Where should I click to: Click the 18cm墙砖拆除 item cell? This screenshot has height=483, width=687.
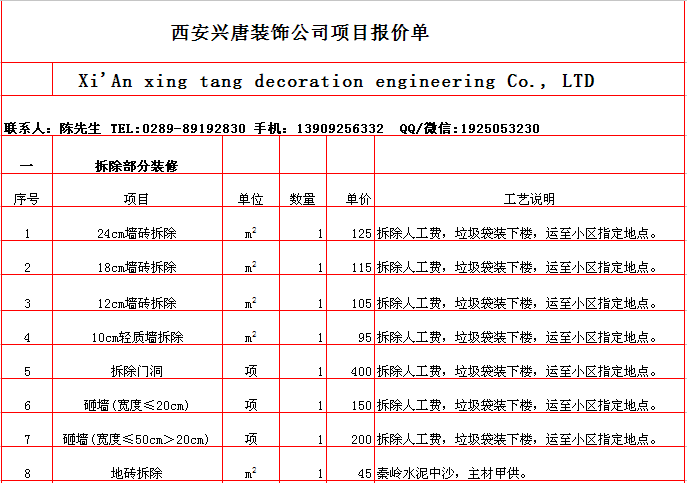[136, 268]
